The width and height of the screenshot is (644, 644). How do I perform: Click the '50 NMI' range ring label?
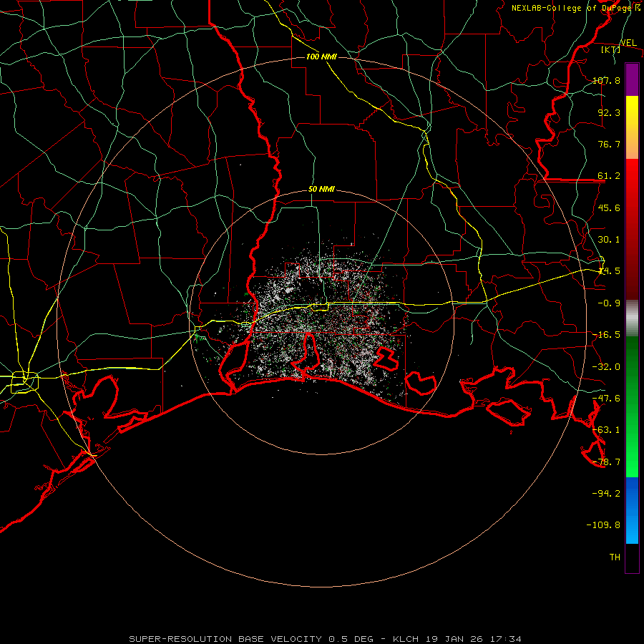(x=321, y=190)
